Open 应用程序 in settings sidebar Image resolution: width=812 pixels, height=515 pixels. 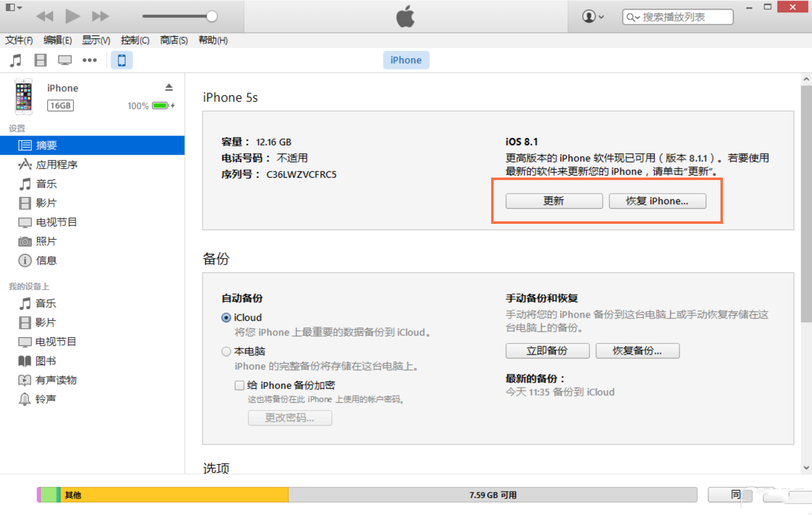click(x=93, y=164)
